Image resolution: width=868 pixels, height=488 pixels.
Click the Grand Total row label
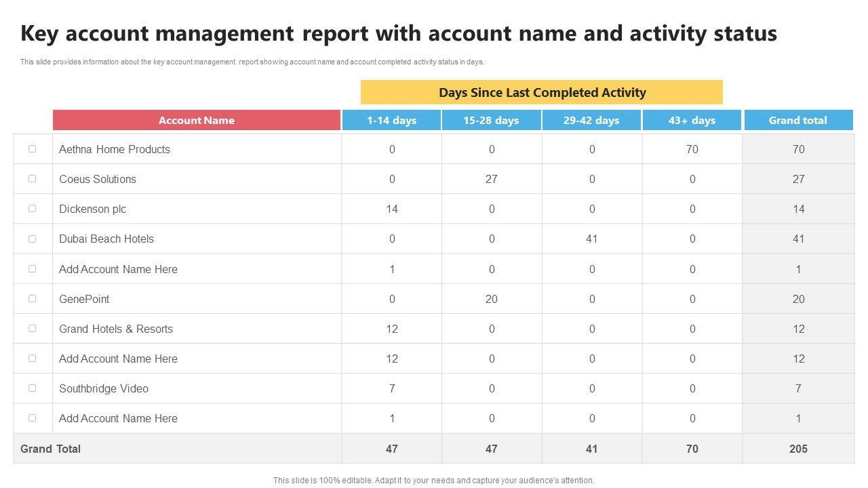(x=51, y=449)
